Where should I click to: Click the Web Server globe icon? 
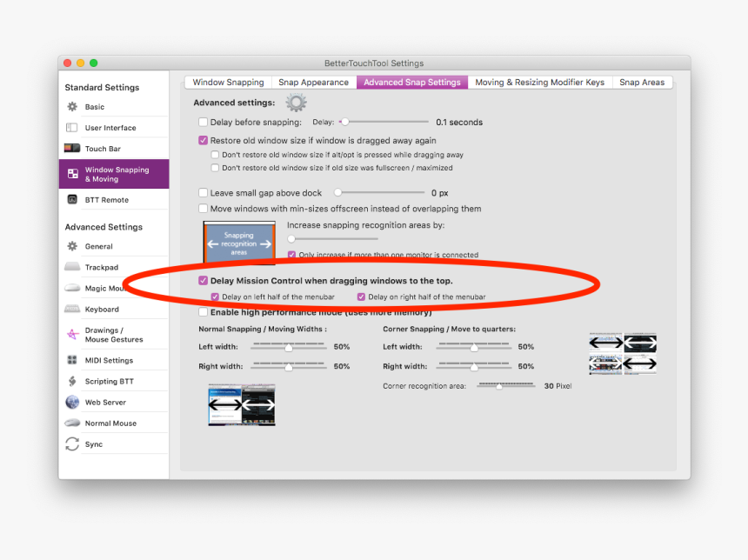pos(72,402)
